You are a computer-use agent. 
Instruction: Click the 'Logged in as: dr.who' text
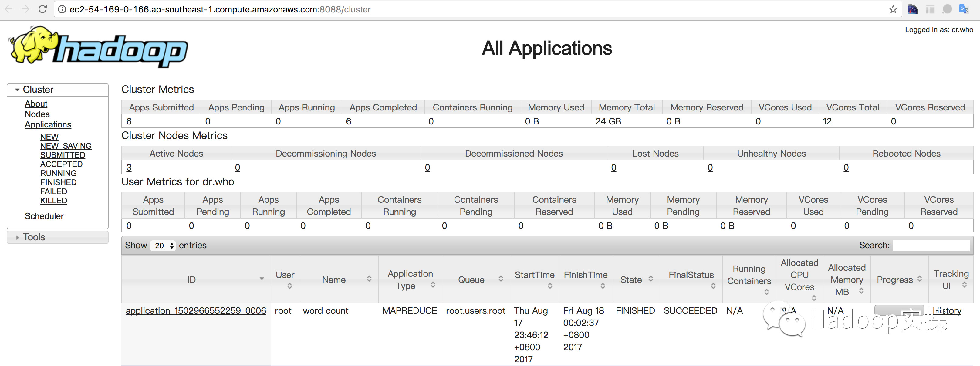click(939, 30)
